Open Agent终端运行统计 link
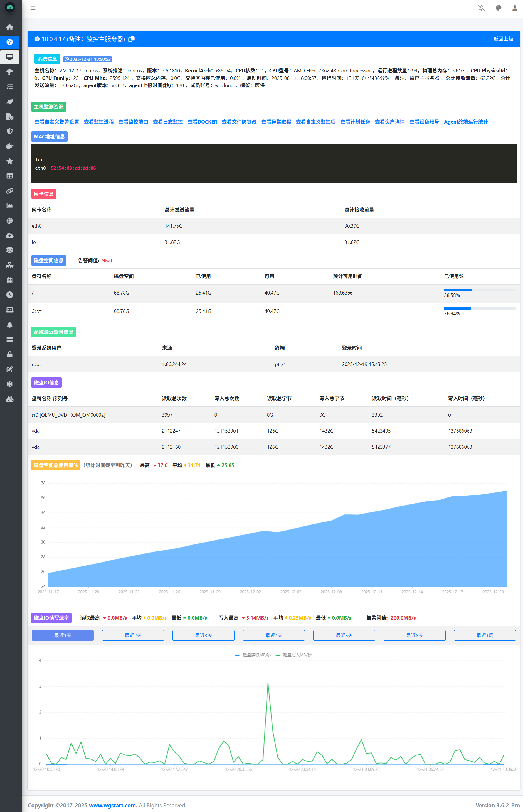 pos(466,122)
